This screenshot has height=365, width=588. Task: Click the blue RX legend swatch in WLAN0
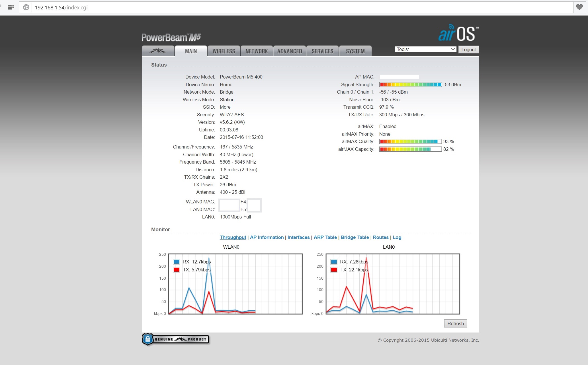pyautogui.click(x=177, y=262)
